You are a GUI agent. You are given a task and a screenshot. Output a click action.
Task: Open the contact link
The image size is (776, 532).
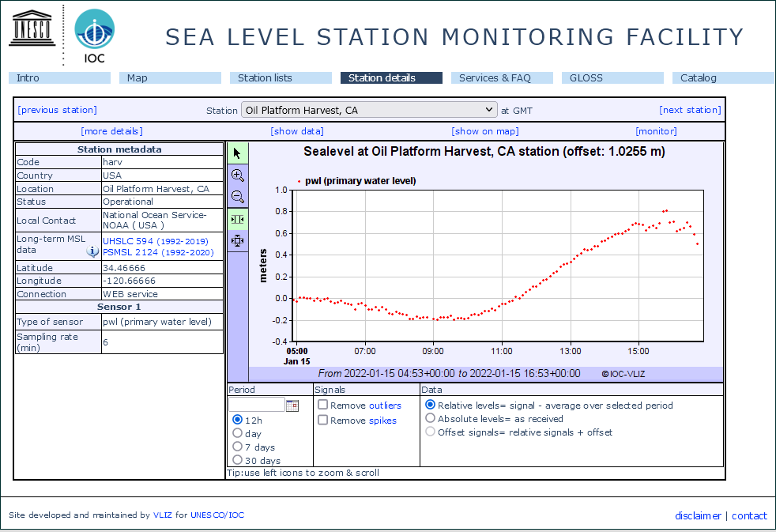[x=749, y=515]
